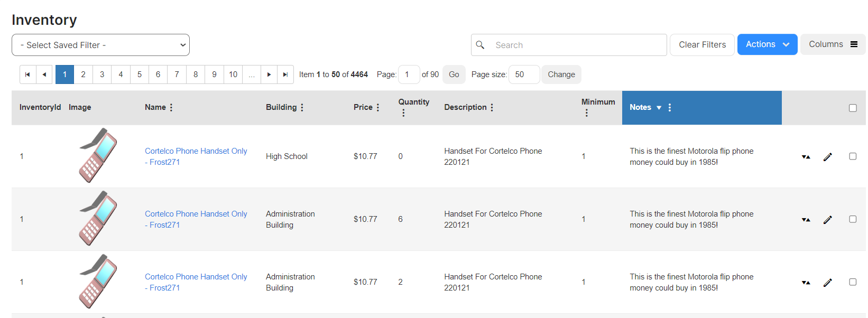Go to page 10
This screenshot has width=868, height=318.
coord(233,74)
